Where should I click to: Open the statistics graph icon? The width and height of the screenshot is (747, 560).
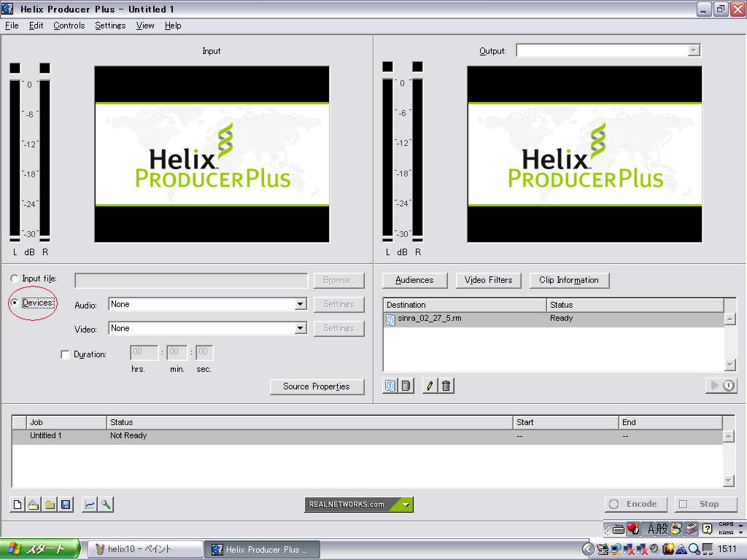[x=89, y=505]
